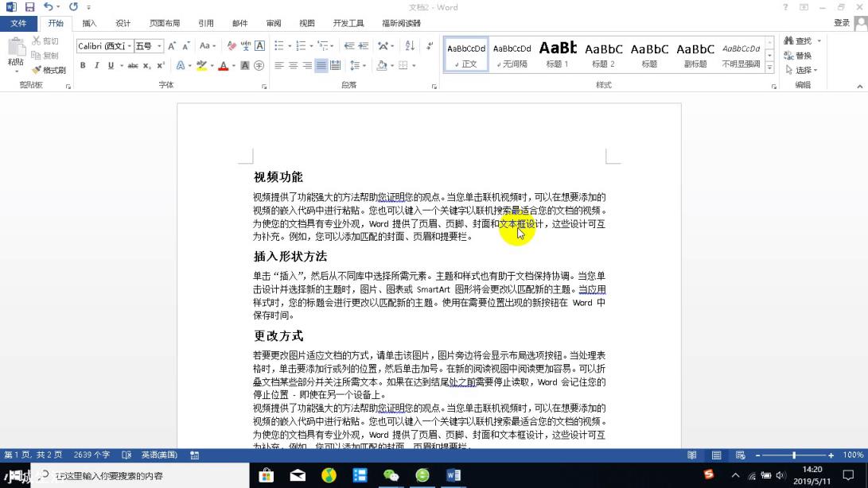Click the zoom slider handle
The image size is (868, 488).
click(x=794, y=455)
